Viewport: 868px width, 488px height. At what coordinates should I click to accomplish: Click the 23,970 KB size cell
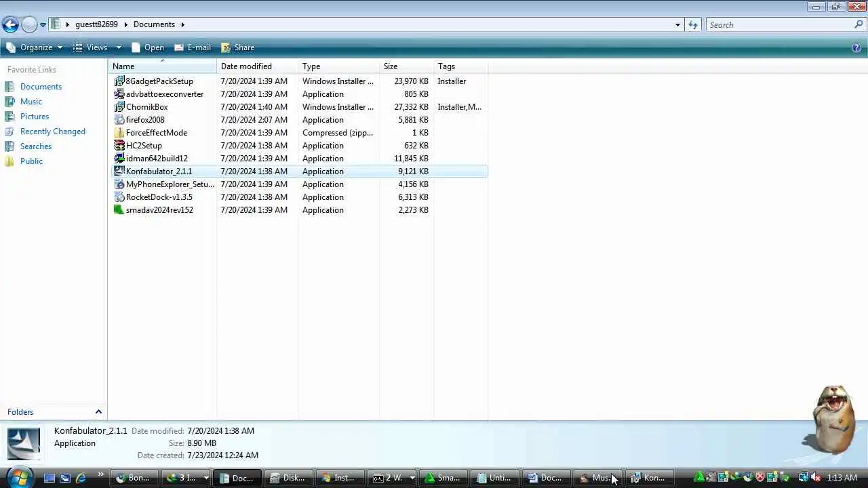[411, 81]
